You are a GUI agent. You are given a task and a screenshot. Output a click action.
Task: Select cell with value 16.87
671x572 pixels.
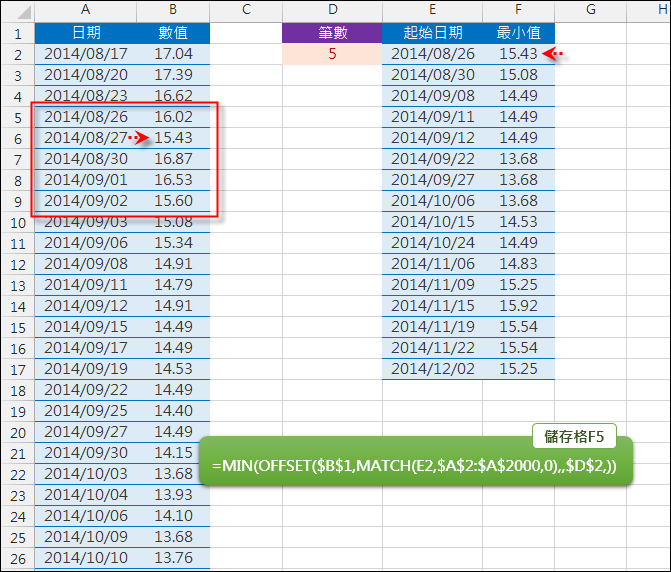click(x=173, y=159)
